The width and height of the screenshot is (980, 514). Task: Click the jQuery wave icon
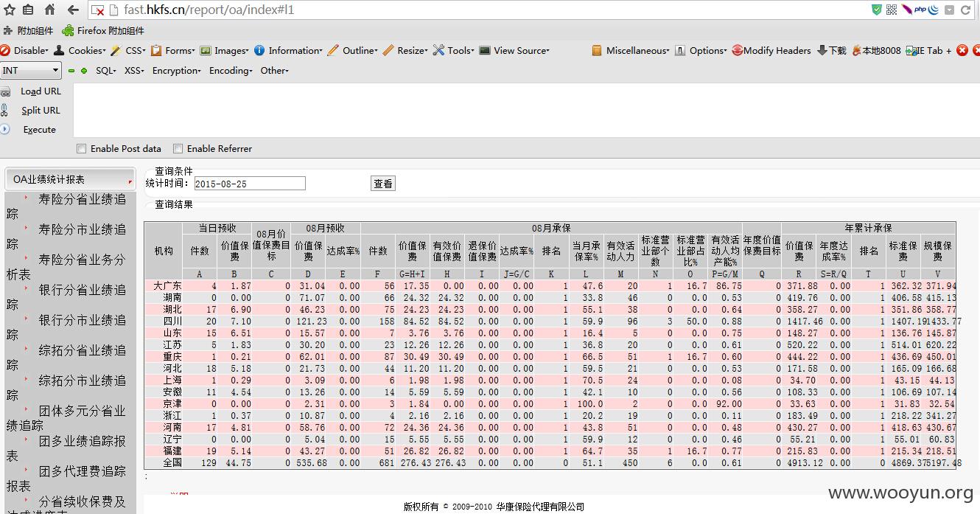click(x=934, y=10)
